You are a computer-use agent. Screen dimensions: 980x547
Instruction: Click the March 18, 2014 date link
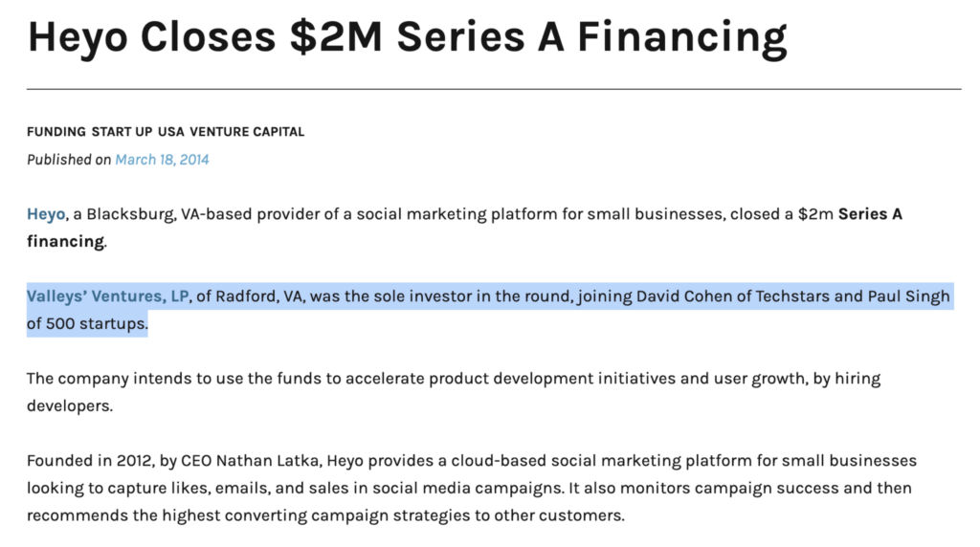point(162,160)
